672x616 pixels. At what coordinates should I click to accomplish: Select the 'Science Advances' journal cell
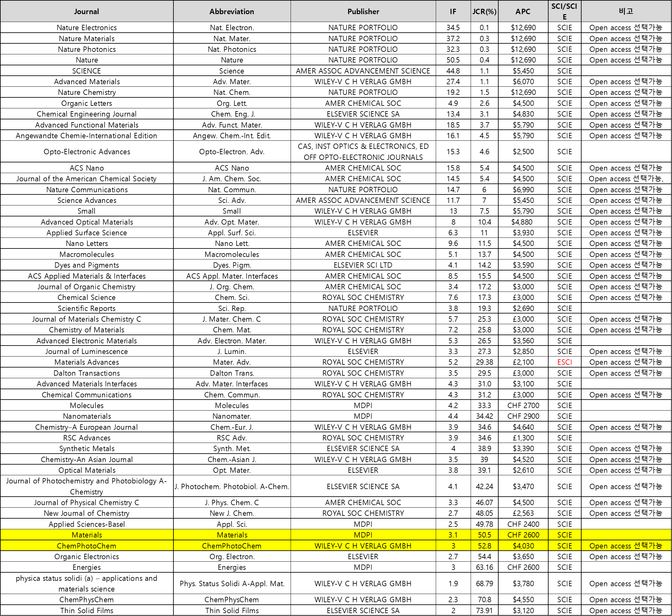(x=87, y=200)
